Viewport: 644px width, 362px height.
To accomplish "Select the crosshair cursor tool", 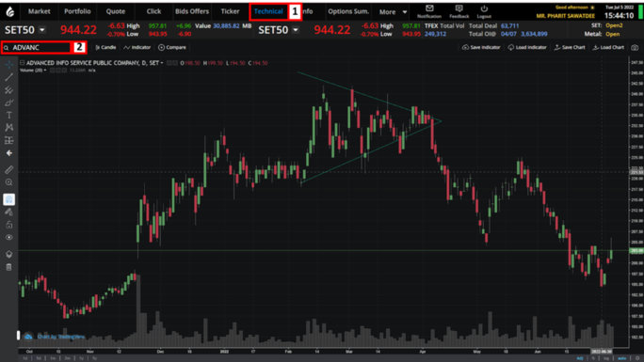I will (9, 64).
